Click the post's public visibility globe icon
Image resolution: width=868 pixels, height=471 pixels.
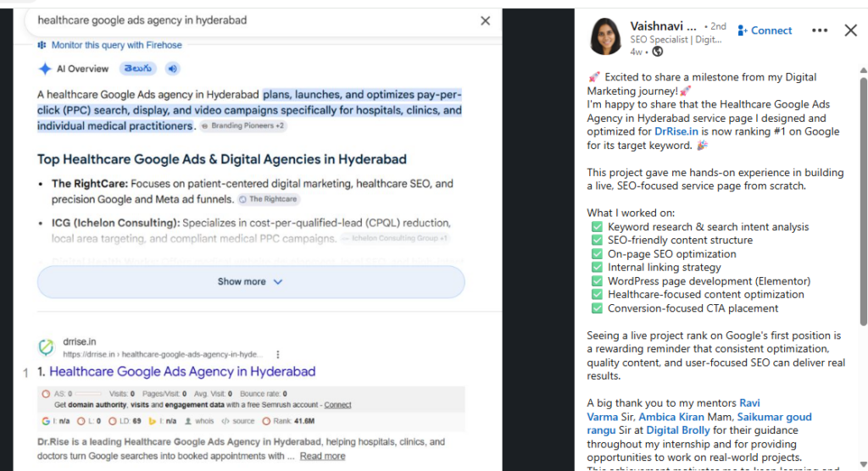[657, 52]
